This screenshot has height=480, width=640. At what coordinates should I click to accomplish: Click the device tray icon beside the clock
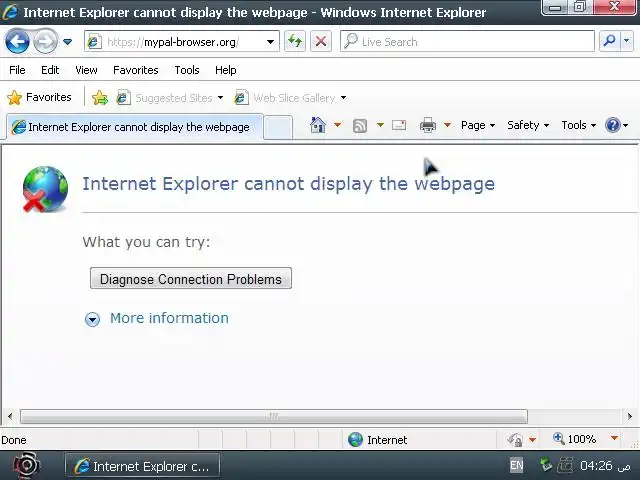565,465
